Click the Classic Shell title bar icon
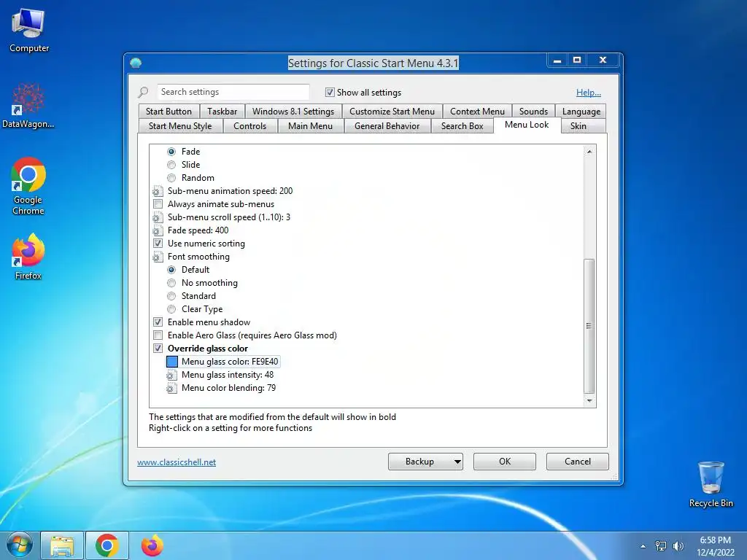 (136, 63)
